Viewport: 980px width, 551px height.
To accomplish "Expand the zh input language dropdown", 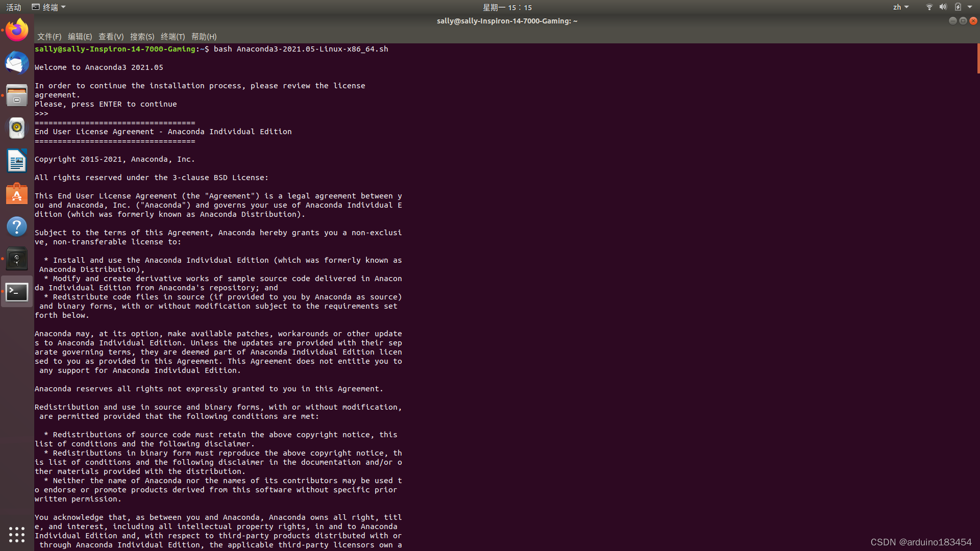I will 900,7.
